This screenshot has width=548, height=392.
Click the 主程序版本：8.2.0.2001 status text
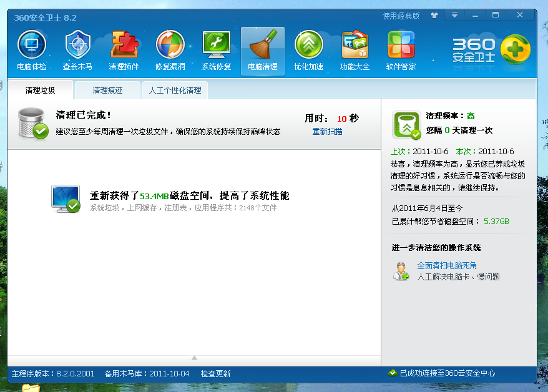coord(53,373)
